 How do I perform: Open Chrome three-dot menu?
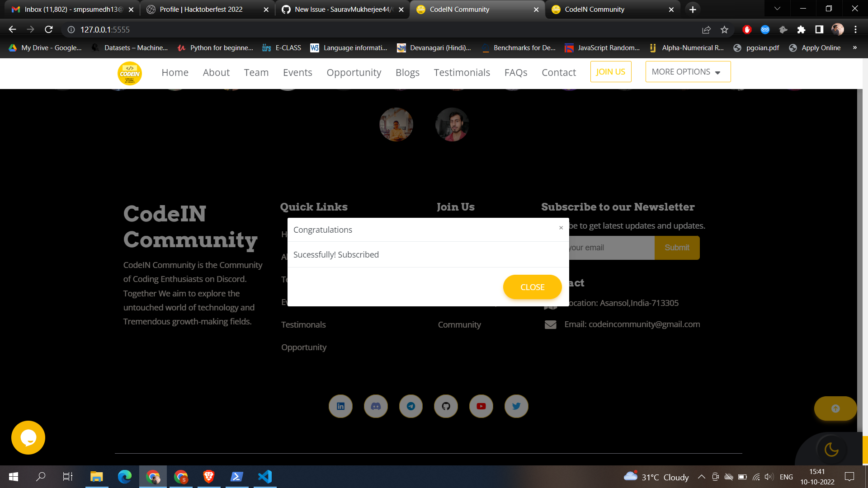coord(855,29)
